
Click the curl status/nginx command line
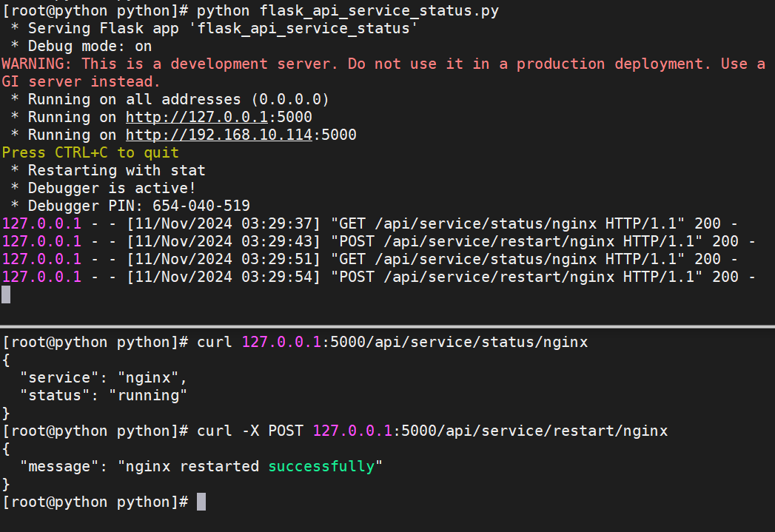click(392, 342)
